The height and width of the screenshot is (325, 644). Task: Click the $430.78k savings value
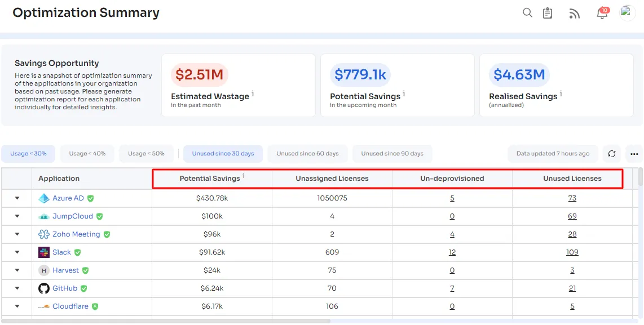[x=212, y=198]
